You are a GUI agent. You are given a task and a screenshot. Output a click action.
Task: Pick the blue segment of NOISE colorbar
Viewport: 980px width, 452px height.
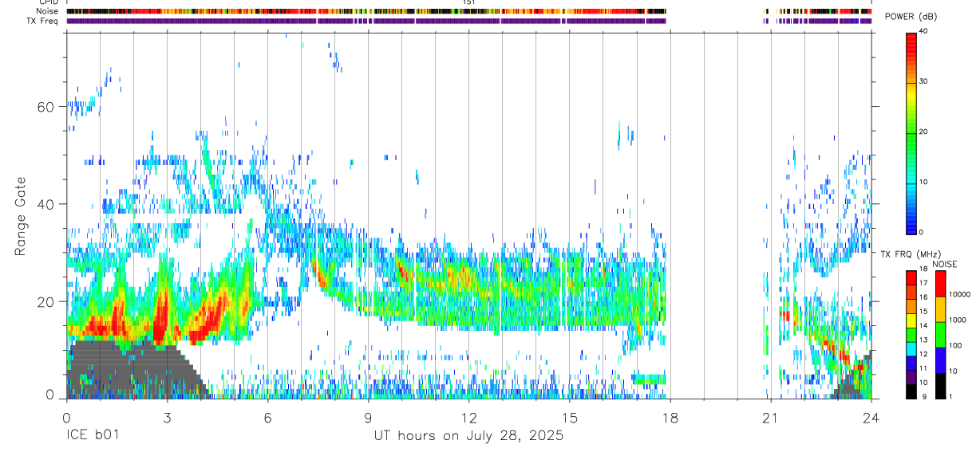pos(940,360)
